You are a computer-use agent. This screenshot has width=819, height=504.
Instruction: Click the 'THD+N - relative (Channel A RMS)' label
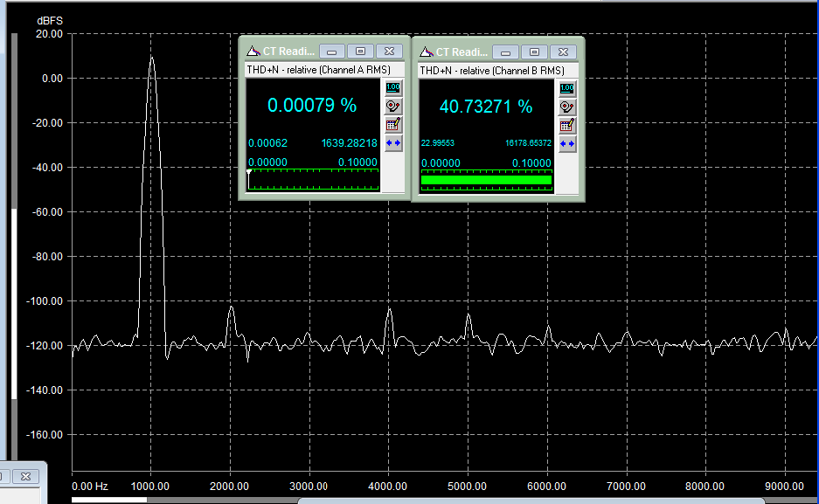tap(319, 70)
